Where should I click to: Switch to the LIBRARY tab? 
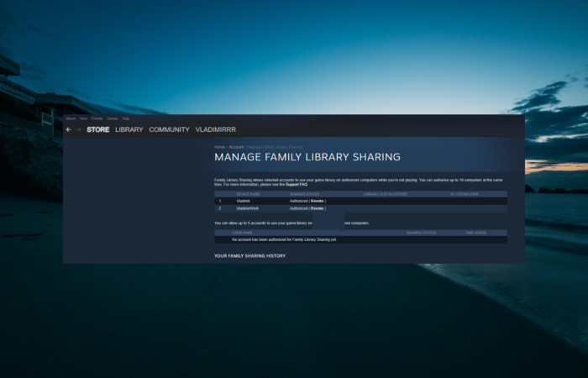click(x=129, y=129)
